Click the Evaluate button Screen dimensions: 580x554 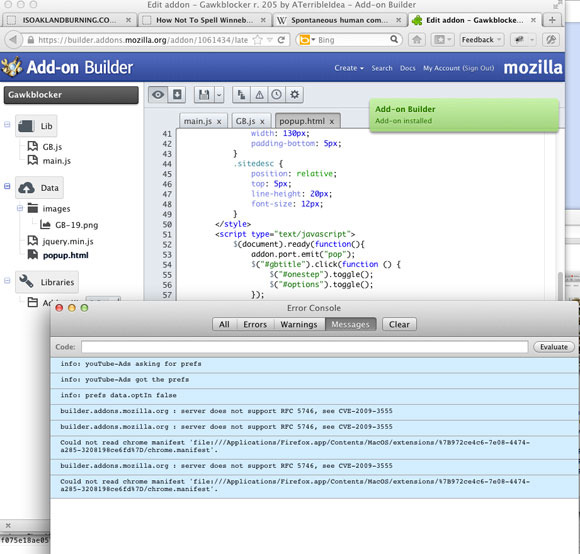tap(554, 347)
